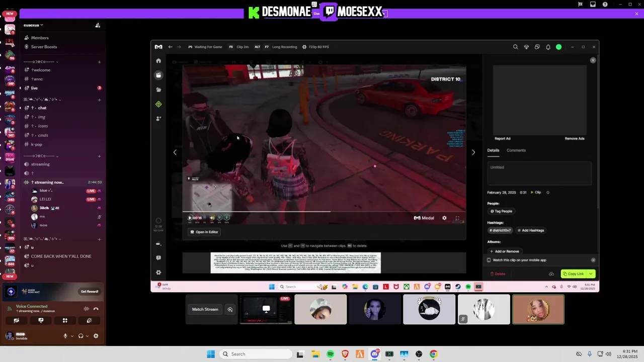Open Medal settings gear in left sidebar
The width and height of the screenshot is (644, 362).
click(x=158, y=273)
